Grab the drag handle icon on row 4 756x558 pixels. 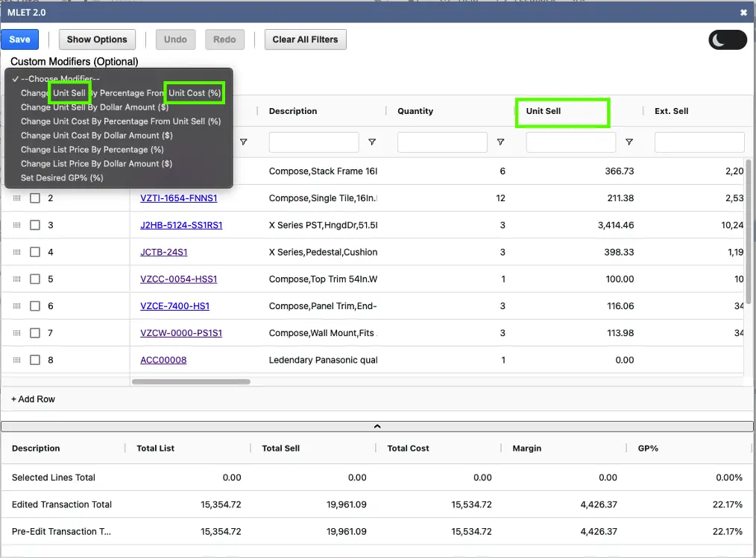point(17,252)
